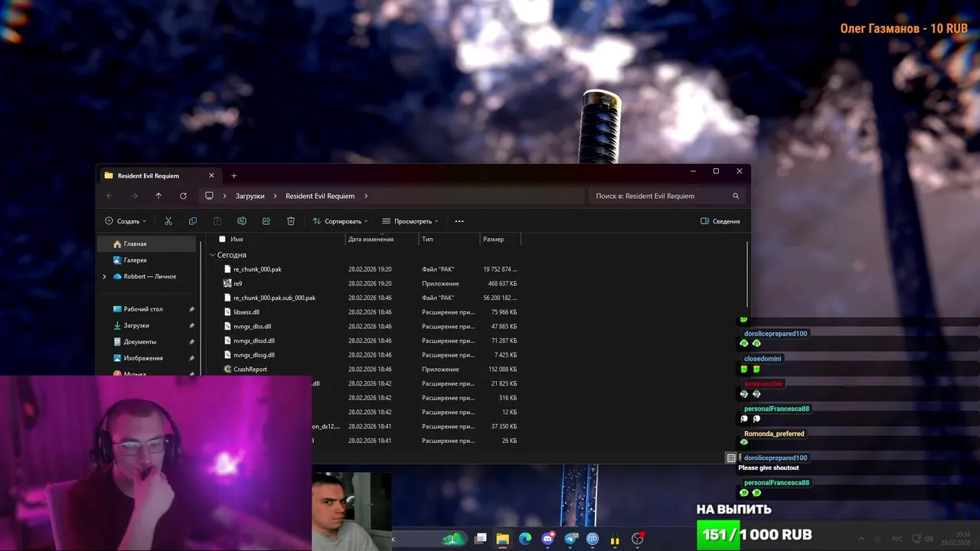Open Discord from the taskbar
Viewport: 980px width, 551px height.
tap(547, 539)
